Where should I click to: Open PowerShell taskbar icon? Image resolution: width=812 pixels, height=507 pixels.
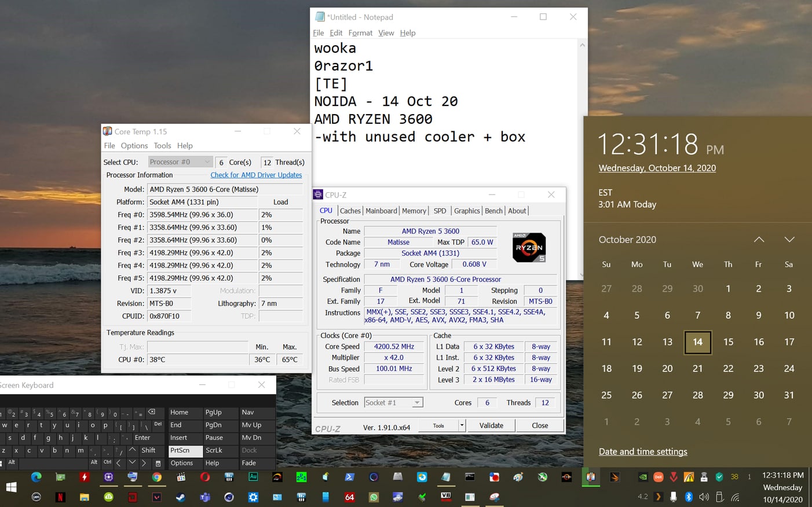(x=349, y=477)
